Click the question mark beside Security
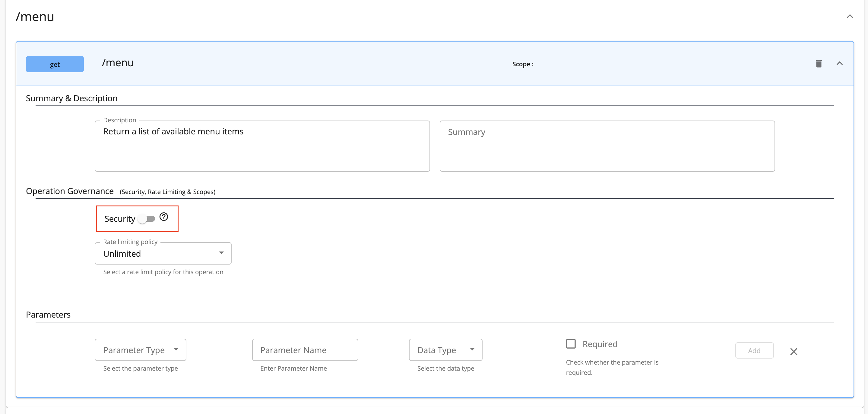 [164, 217]
